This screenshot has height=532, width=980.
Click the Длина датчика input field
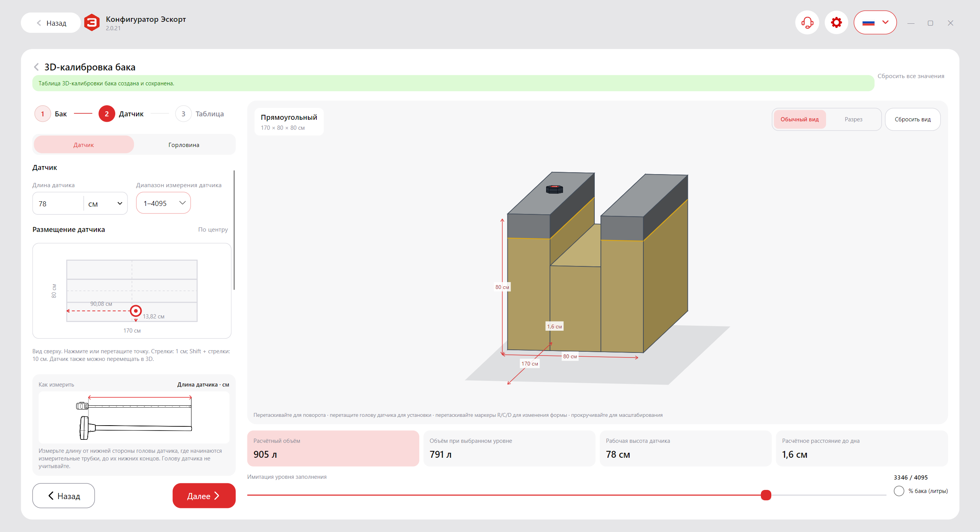point(58,204)
